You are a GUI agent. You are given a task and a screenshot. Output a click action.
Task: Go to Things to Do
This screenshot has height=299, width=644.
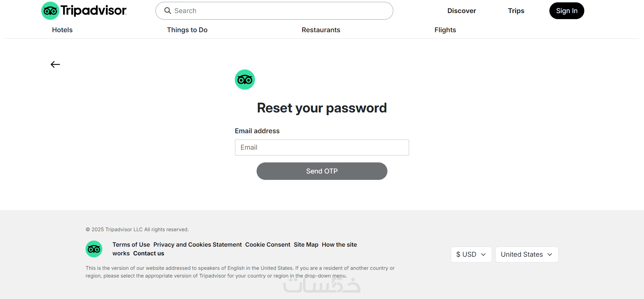pyautogui.click(x=187, y=30)
